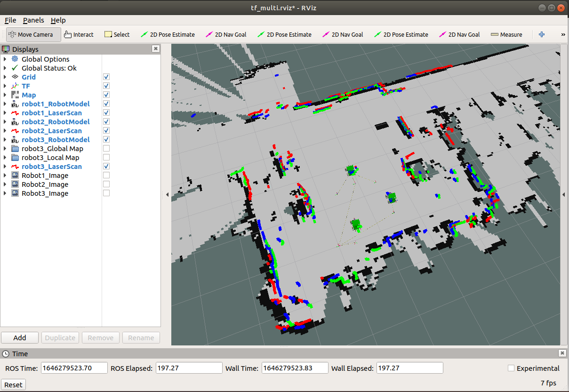Click the Global Options gear icon

[x=15, y=59]
